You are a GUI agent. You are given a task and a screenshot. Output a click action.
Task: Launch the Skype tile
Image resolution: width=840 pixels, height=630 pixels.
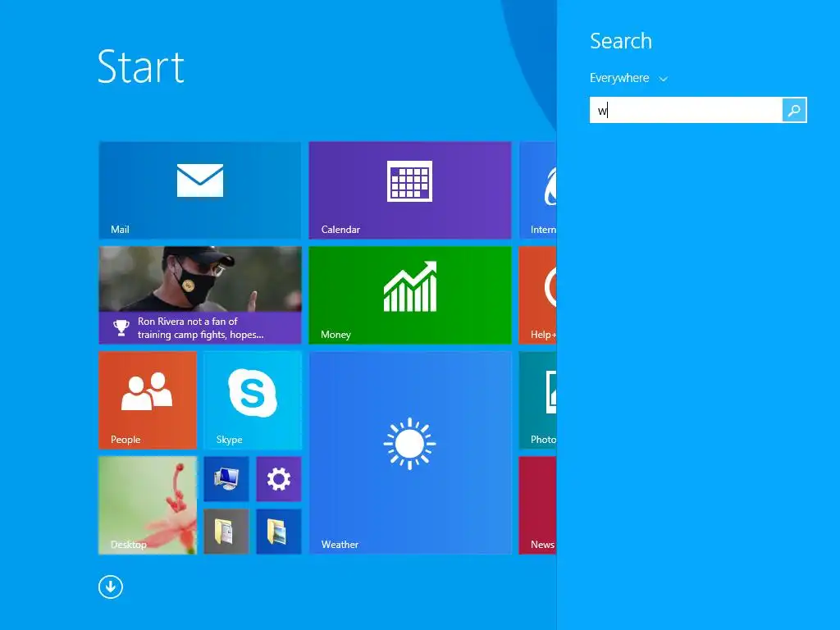[253, 400]
